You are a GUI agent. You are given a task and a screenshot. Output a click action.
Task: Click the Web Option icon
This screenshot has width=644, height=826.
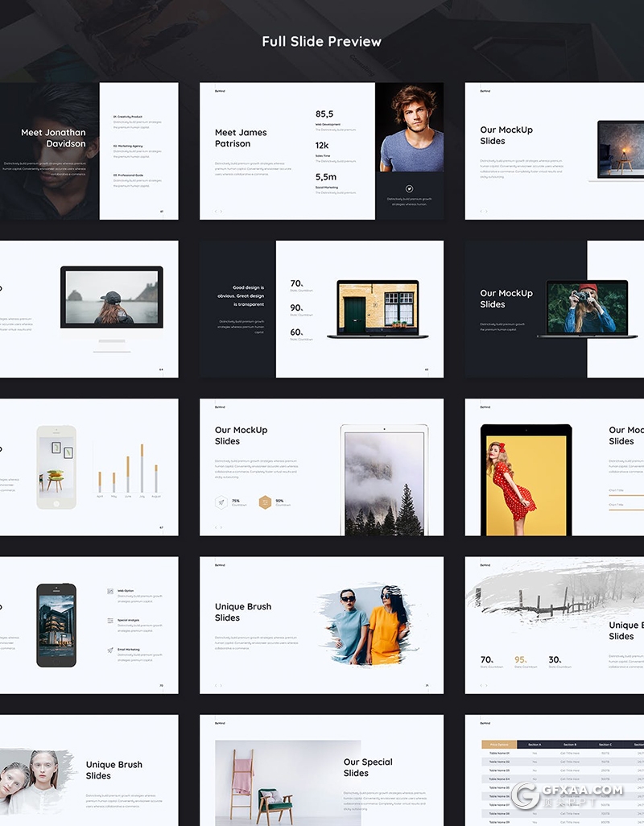[x=109, y=591]
